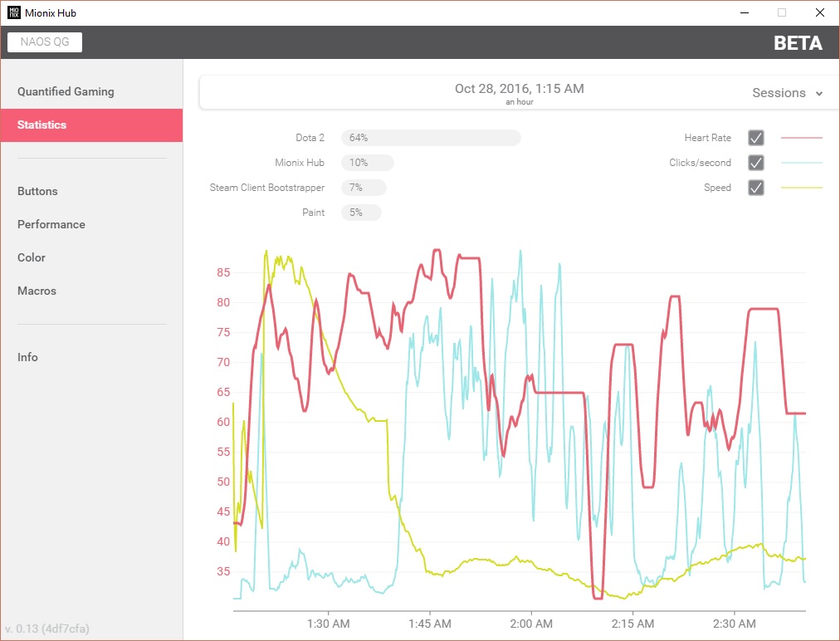
Task: Select the NAOS QG device button
Action: (45, 42)
